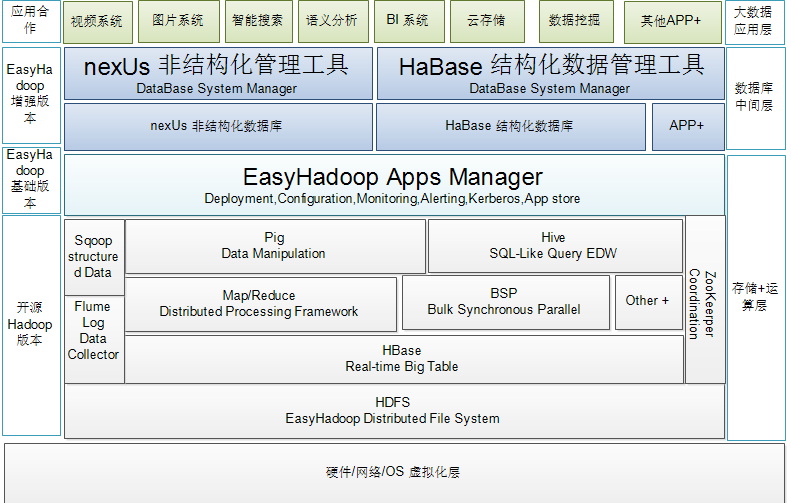
Task: Select the 图片系统 box
Action: [x=179, y=21]
